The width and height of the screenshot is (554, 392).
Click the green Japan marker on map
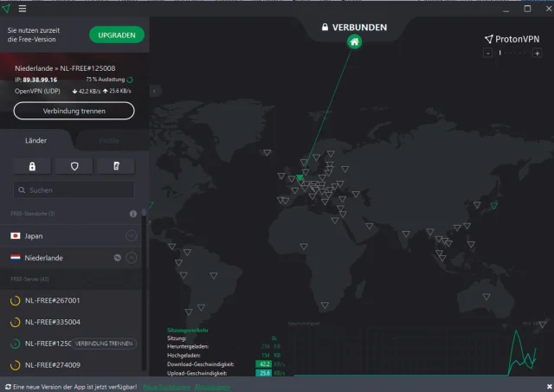[x=494, y=205]
